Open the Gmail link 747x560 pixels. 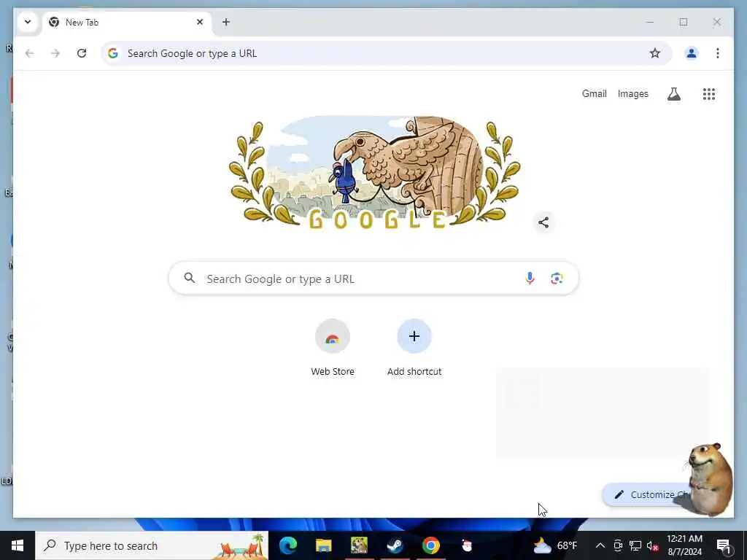594,94
